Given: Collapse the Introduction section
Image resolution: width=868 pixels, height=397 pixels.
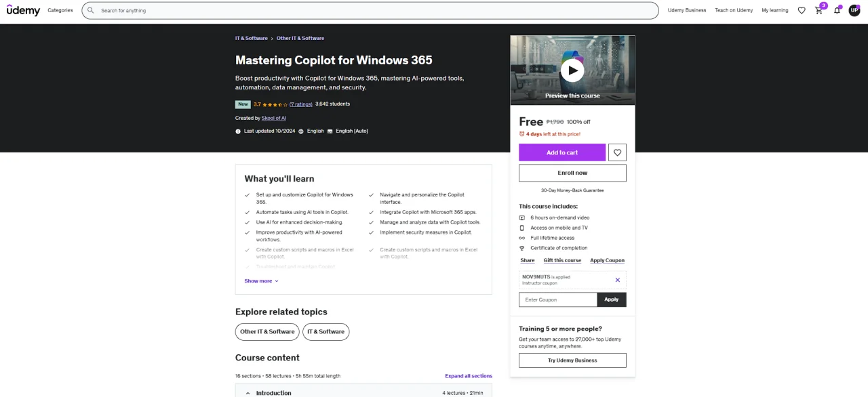Looking at the screenshot, I should tap(363, 392).
